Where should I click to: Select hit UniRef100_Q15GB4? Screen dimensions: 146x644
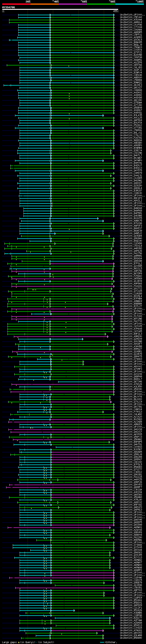131,236
